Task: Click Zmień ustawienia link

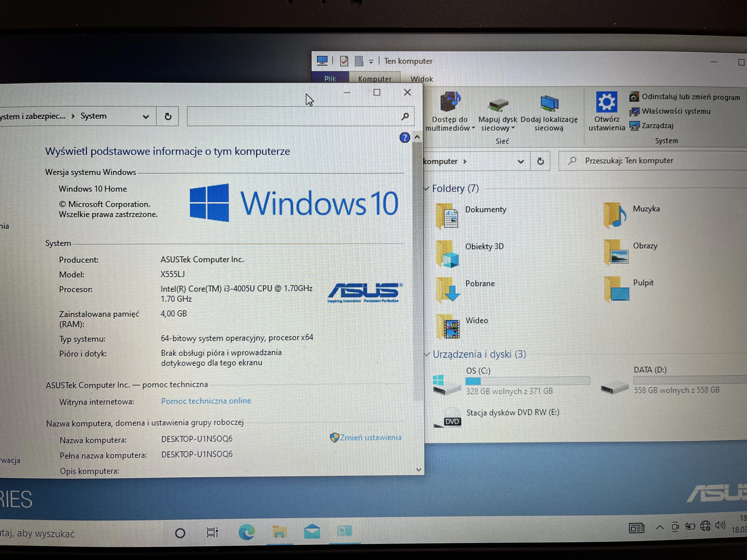Action: coord(371,437)
